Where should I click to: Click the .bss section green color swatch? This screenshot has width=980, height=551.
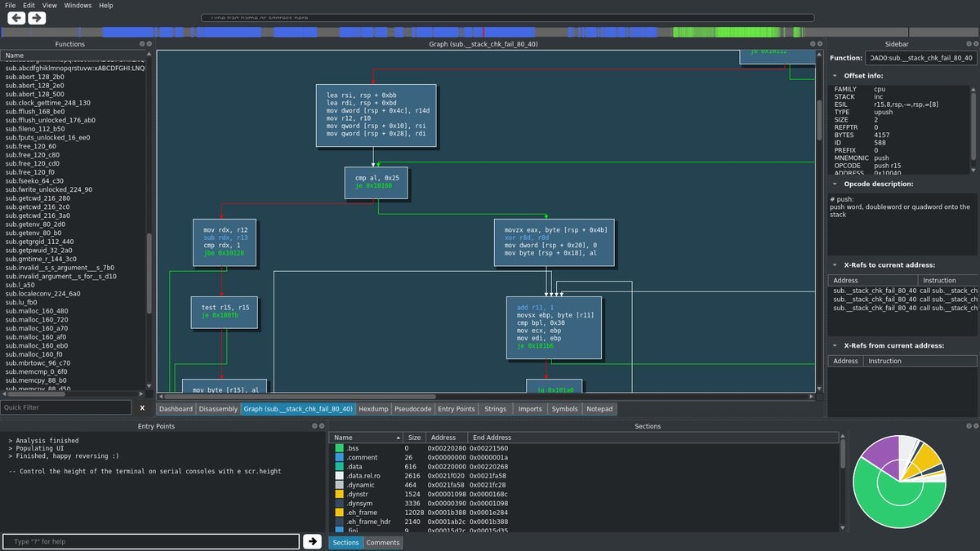coord(340,448)
